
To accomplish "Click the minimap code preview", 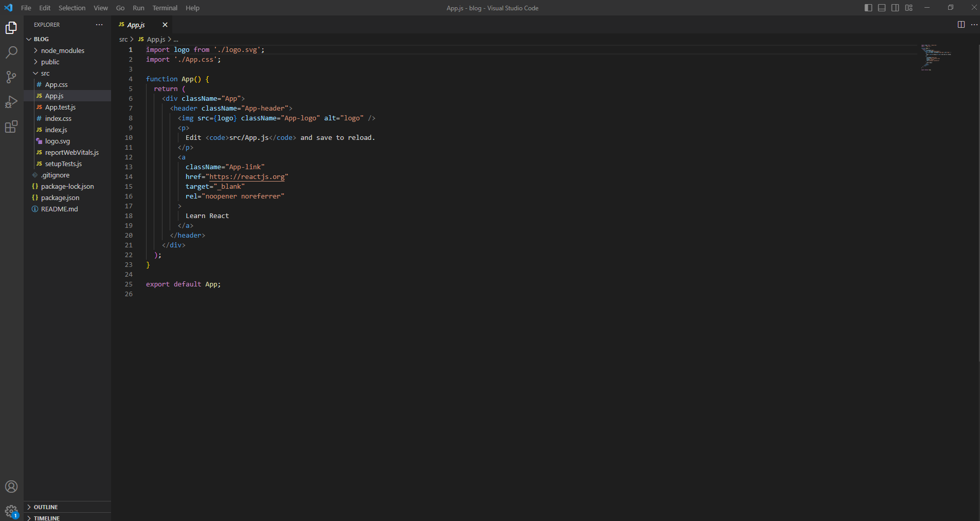I will pyautogui.click(x=936, y=57).
